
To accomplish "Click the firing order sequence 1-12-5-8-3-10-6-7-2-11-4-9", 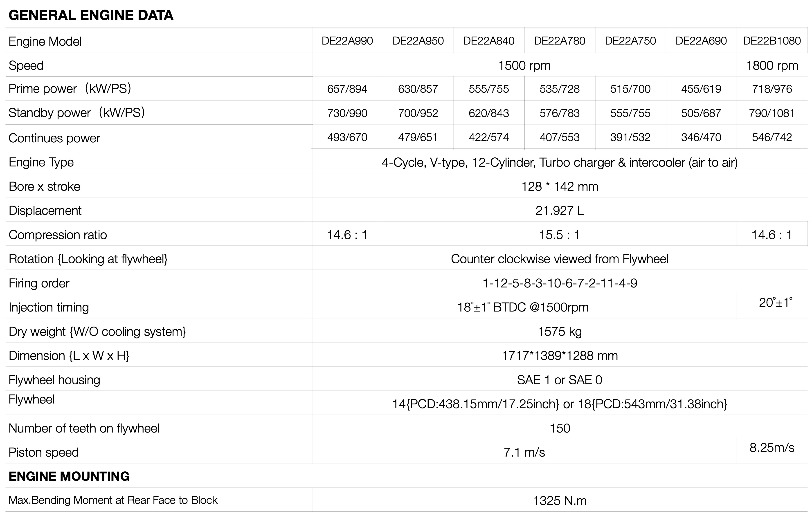I will 560,283.
